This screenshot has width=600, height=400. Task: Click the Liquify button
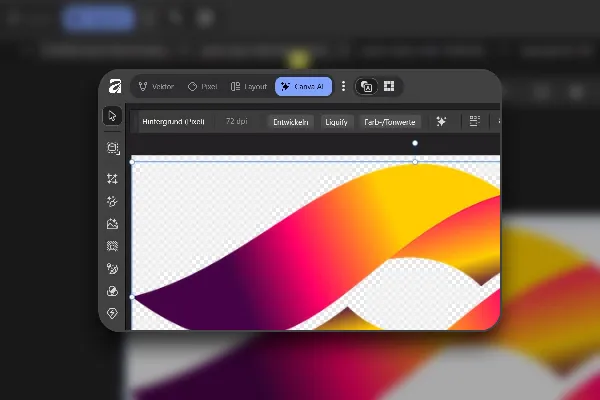point(336,122)
